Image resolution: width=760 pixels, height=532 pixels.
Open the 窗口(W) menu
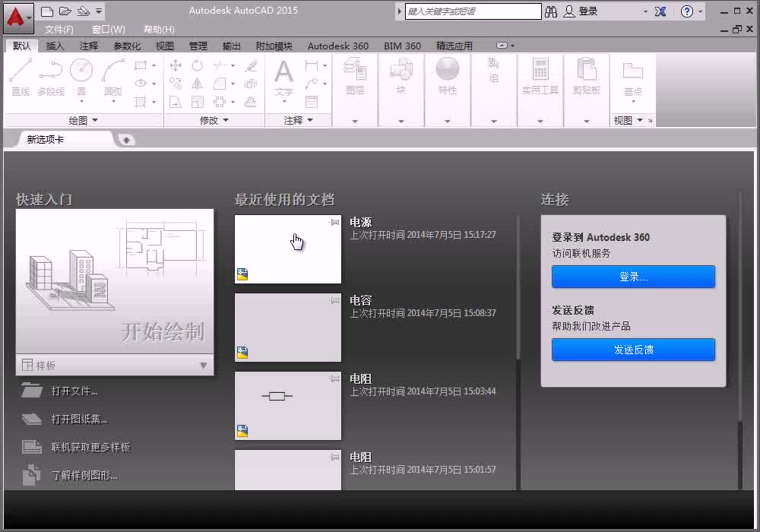point(109,30)
